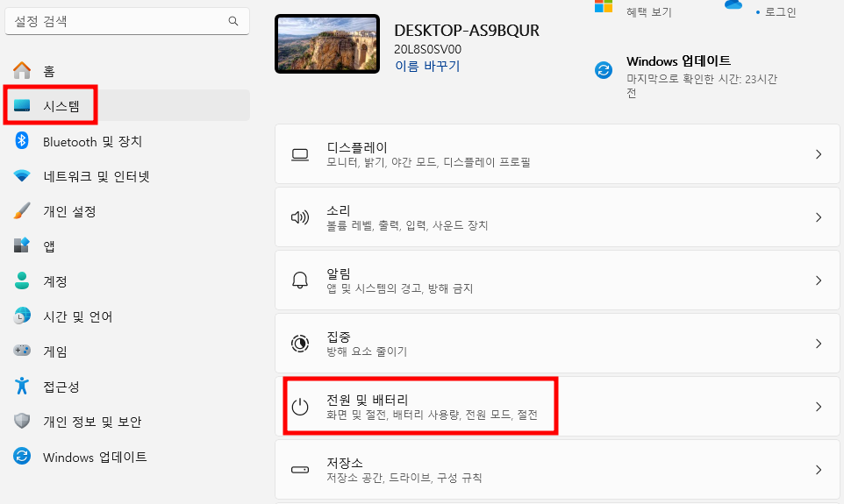The width and height of the screenshot is (844, 504).
Task: Open 개인 정보 및 보안 label
Action: click(x=92, y=422)
